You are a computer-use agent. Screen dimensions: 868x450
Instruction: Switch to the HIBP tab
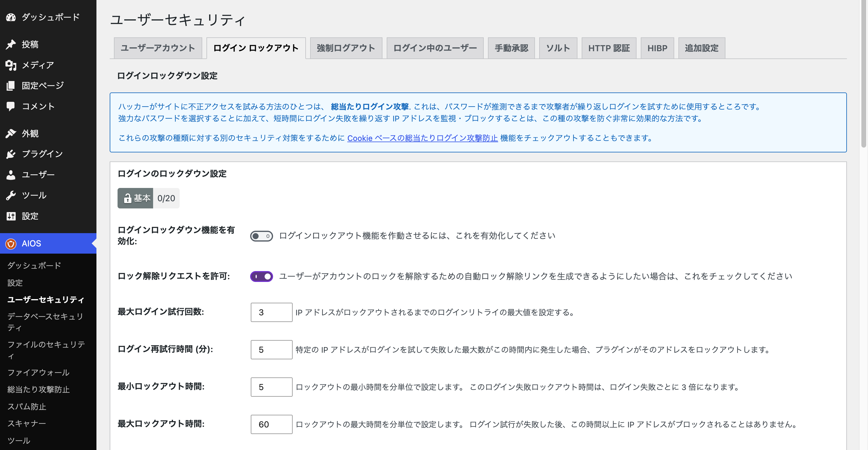(x=657, y=48)
